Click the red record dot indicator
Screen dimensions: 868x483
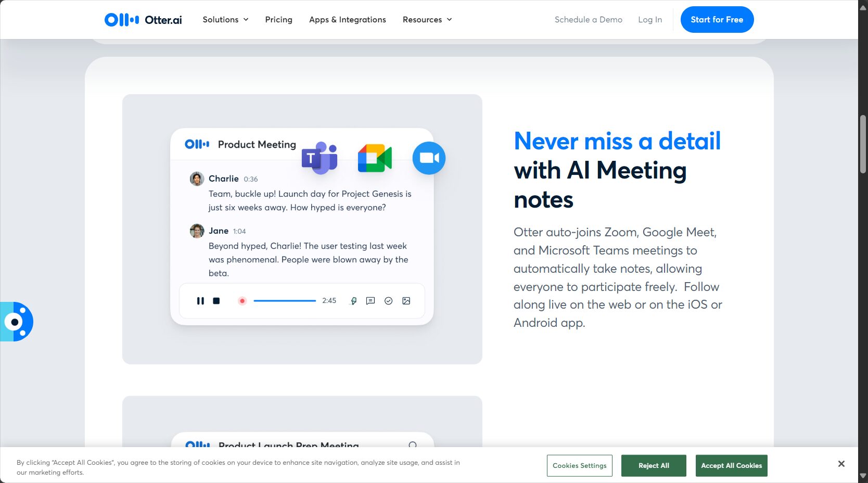click(242, 301)
